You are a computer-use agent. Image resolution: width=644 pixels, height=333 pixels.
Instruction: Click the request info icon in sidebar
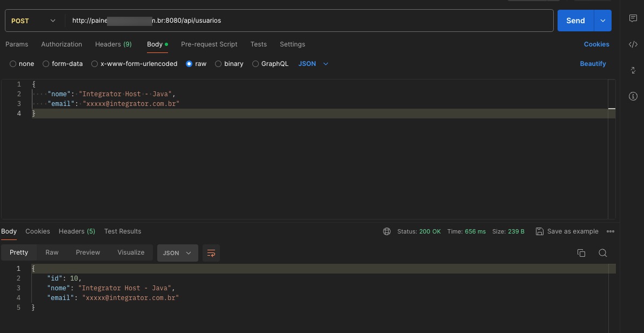[x=633, y=96]
